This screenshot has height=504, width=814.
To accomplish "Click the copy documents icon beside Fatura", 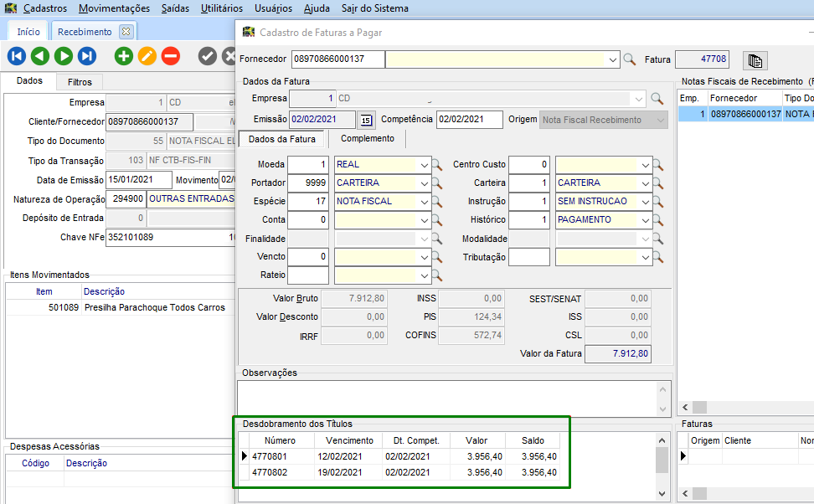I will coord(755,60).
